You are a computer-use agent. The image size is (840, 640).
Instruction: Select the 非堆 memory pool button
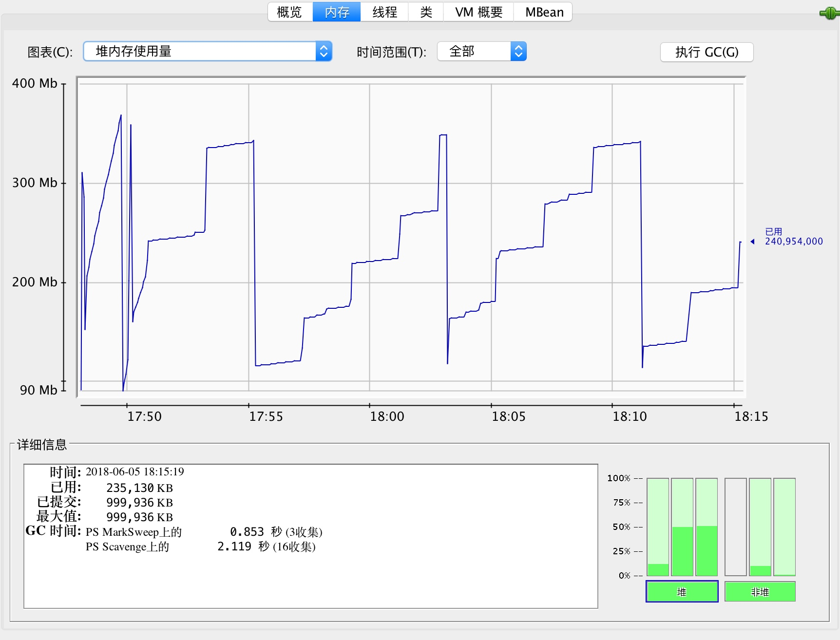[760, 592]
